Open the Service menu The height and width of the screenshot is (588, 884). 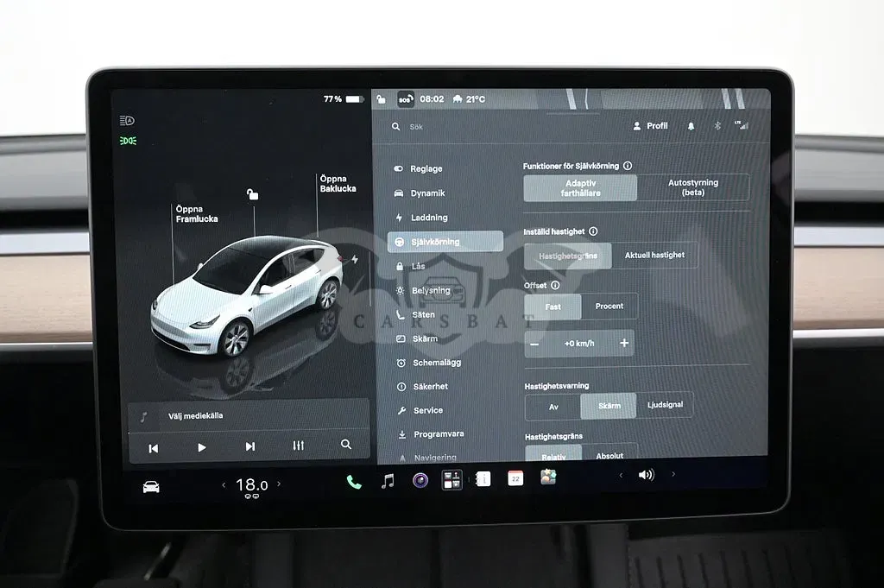[420, 410]
